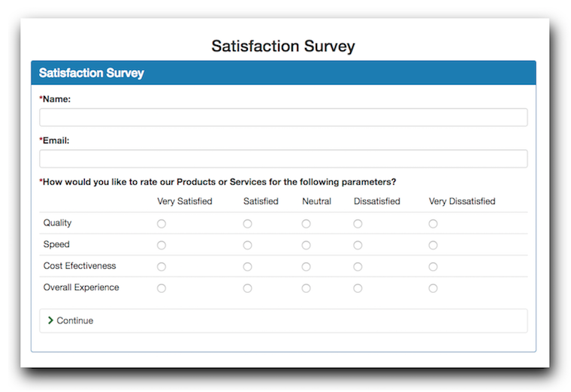Select Neutral for Quality
The image size is (571, 392).
tap(307, 224)
